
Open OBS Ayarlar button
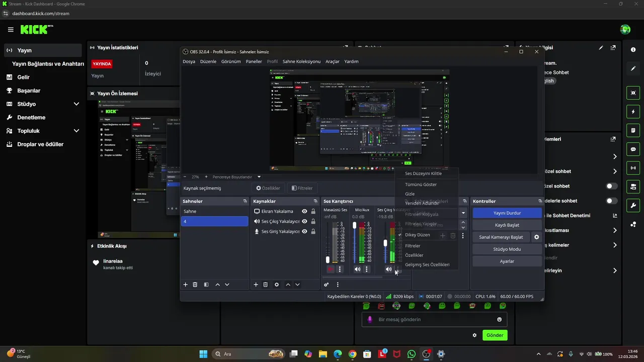click(x=507, y=261)
